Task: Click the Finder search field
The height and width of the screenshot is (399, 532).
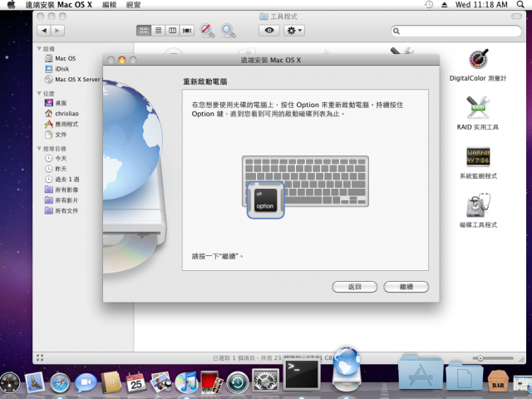Action: (456, 32)
